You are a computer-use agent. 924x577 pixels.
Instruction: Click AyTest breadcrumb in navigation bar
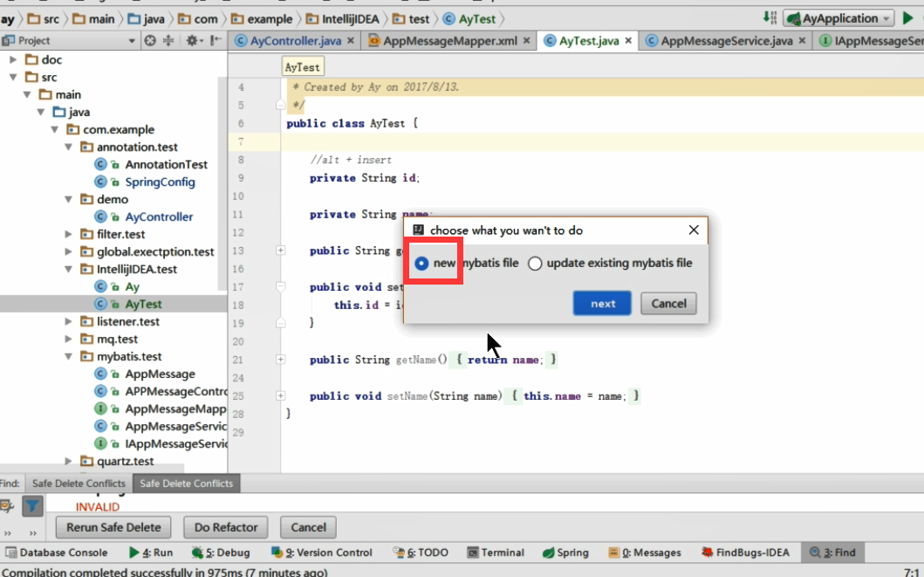469,19
